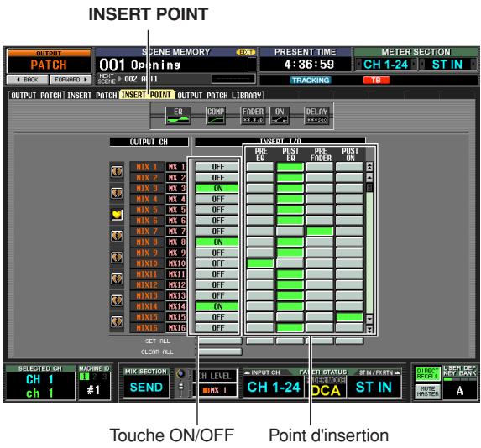Jump to top of insert list scrollbar
Image resolution: width=481 pixels, height=448 pixels.
(369, 167)
